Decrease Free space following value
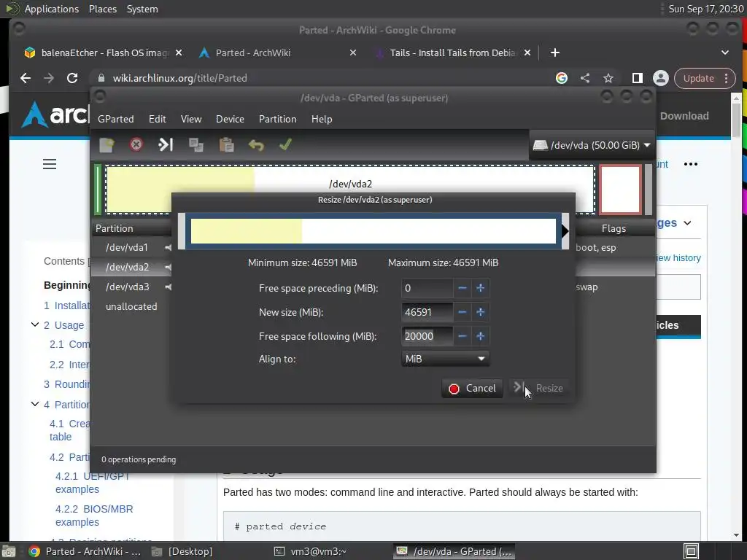Viewport: 747px width, 560px height. pyautogui.click(x=462, y=336)
